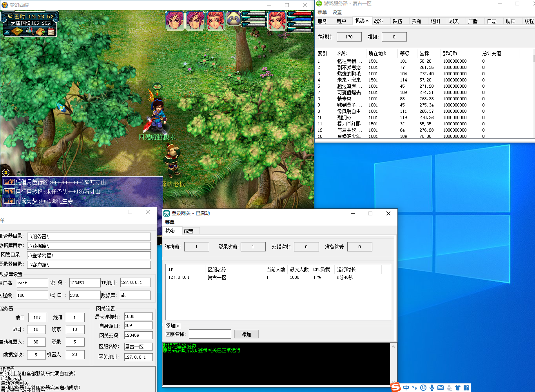The height and width of the screenshot is (392, 535).
Task: Click the 梦幻西游 window title icon
Action: click(5, 5)
